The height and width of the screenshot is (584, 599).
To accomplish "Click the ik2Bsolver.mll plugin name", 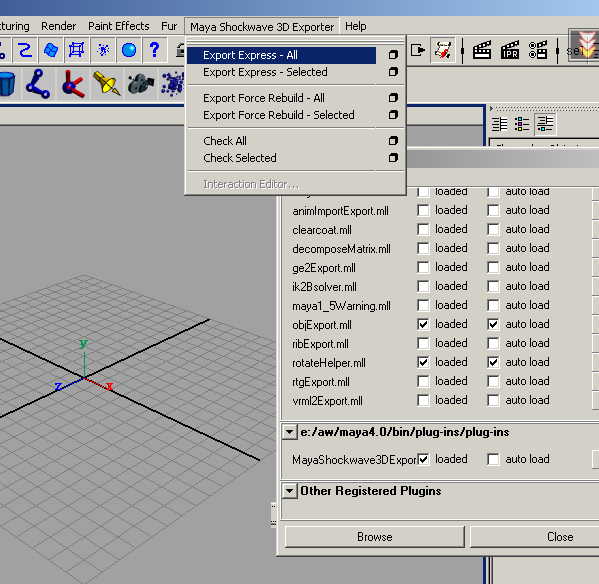I will [x=324, y=287].
